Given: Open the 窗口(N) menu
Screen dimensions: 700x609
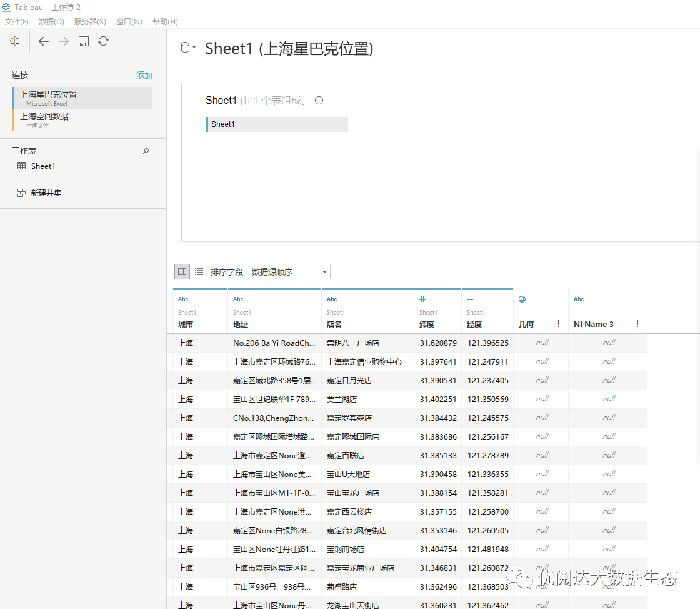Looking at the screenshot, I should tap(129, 21).
